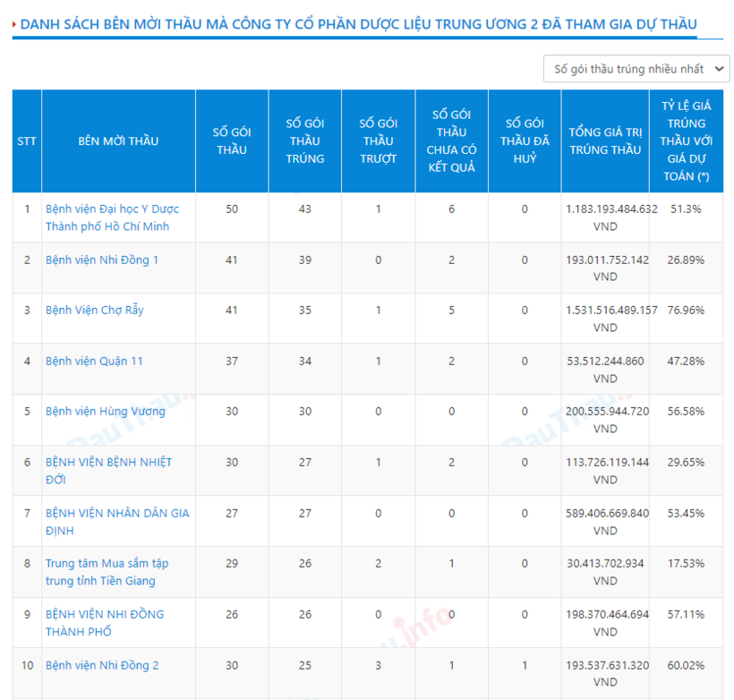The height and width of the screenshot is (700, 734).
Task: Select value 193.011.752.142 VND
Action: (607, 269)
